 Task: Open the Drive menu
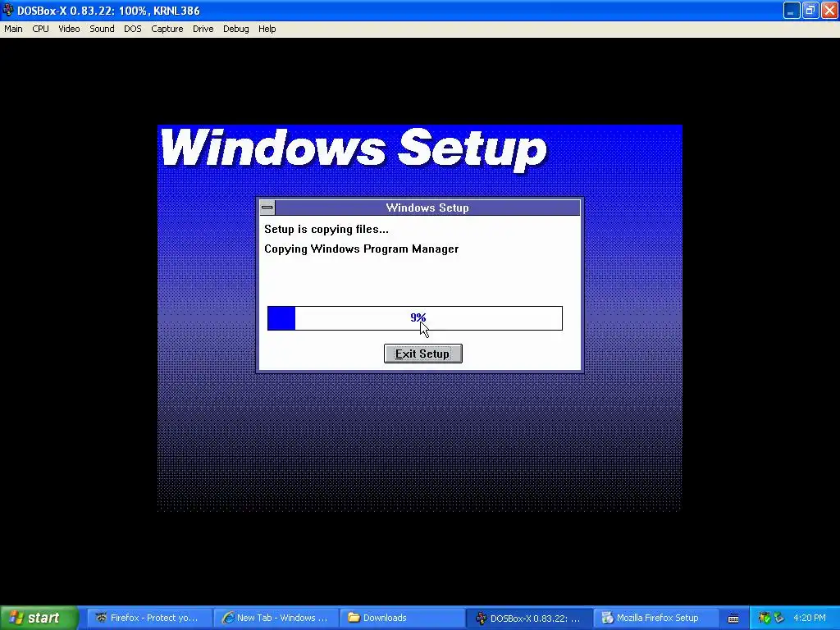click(x=203, y=29)
